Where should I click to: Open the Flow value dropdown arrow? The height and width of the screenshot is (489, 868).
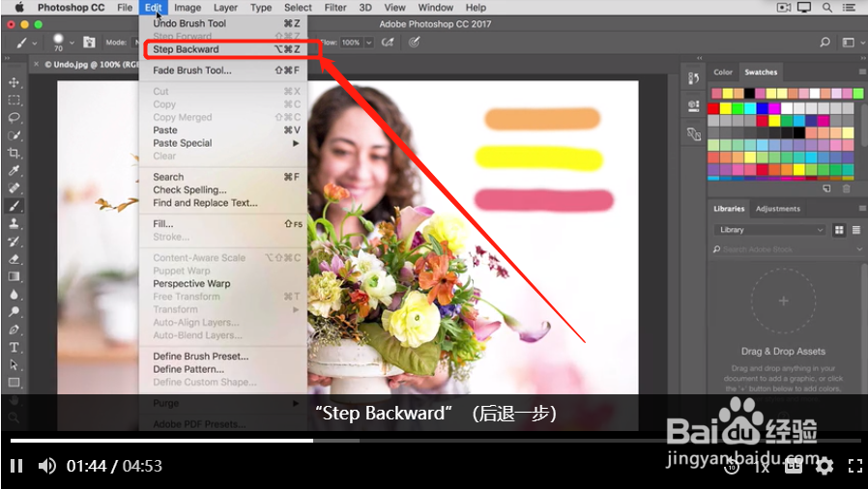tap(369, 43)
